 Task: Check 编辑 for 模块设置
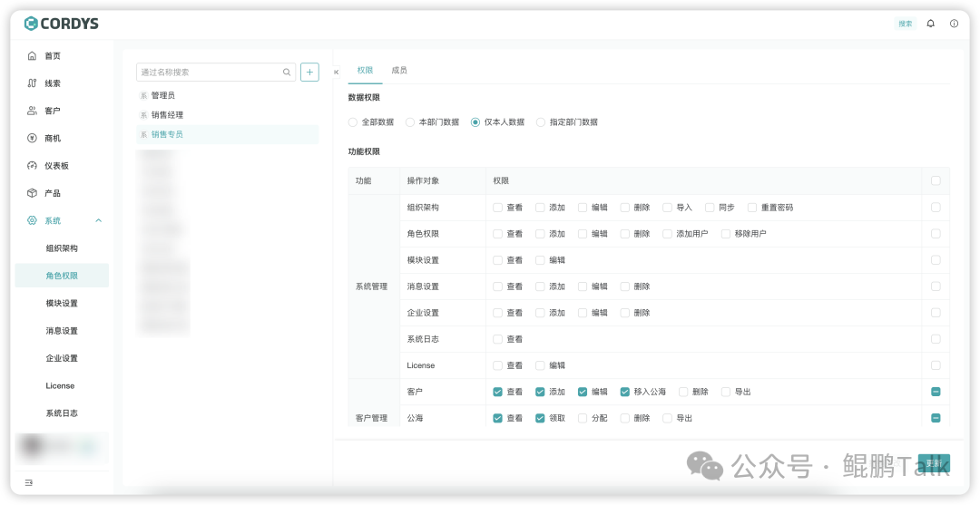coord(540,260)
